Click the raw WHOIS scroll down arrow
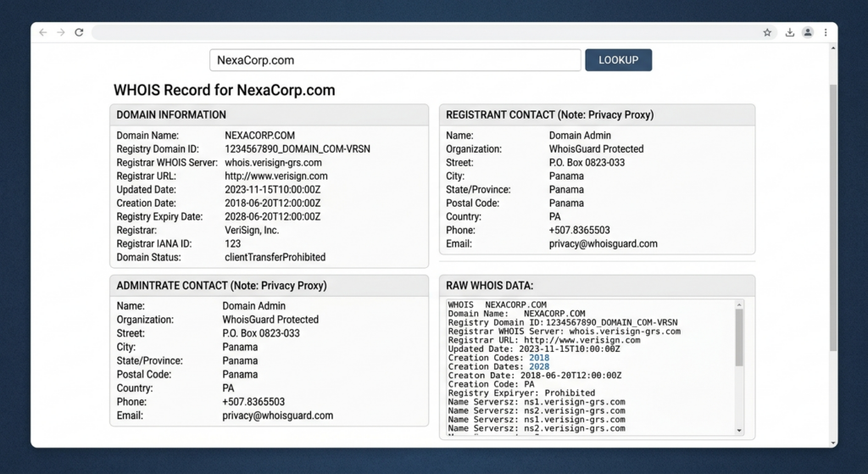This screenshot has width=868, height=474. (739, 430)
